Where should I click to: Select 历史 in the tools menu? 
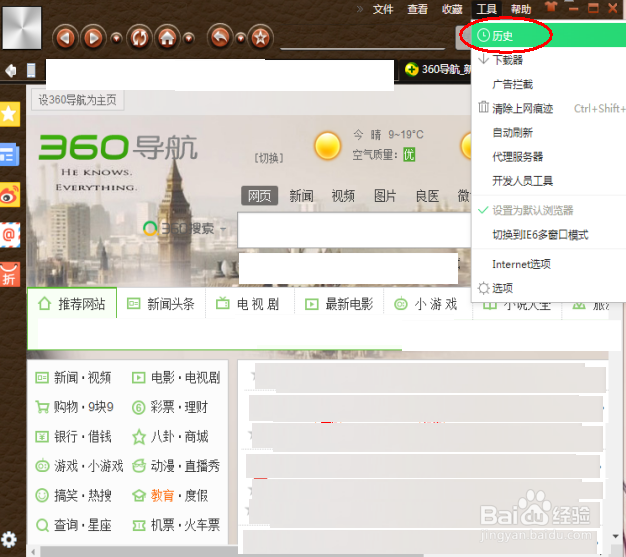tap(549, 36)
